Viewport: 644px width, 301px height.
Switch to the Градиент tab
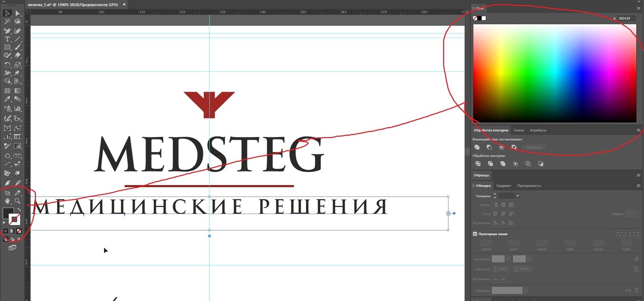504,186
